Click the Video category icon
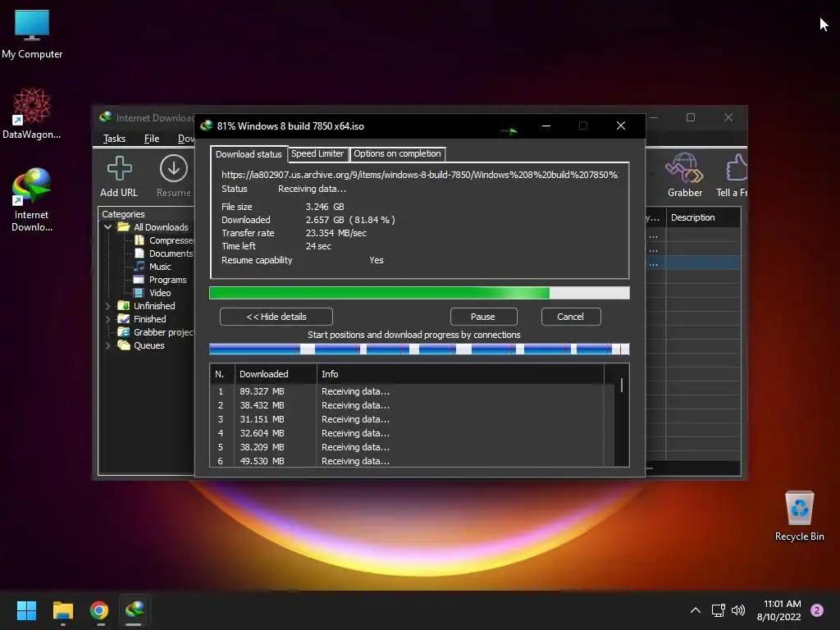840x630 pixels. [139, 293]
